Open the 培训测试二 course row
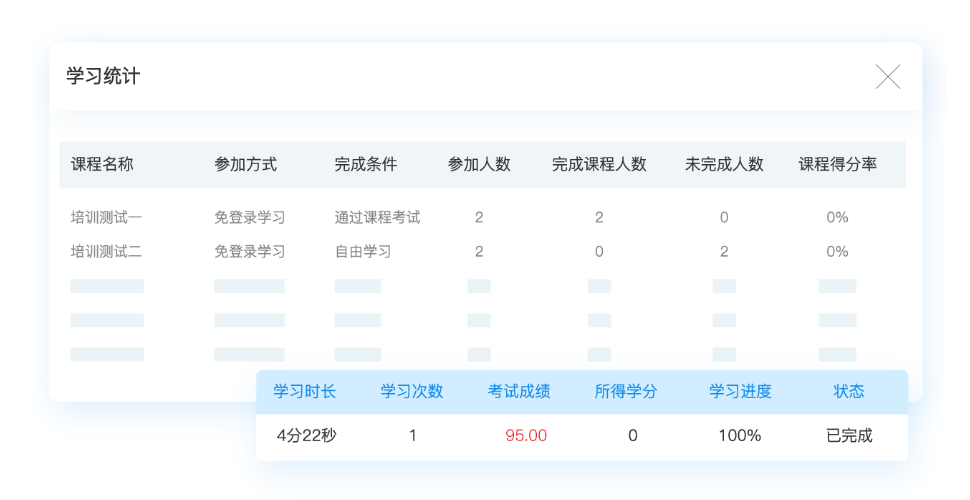This screenshot has height=500, width=970. click(106, 251)
